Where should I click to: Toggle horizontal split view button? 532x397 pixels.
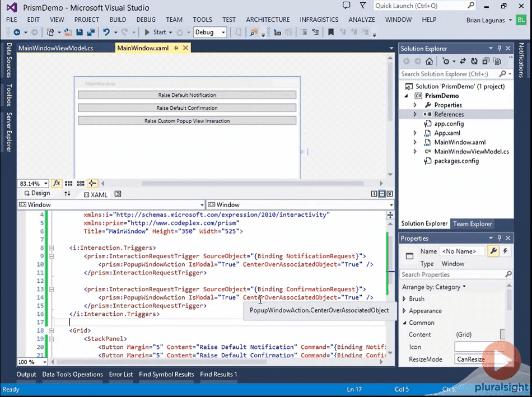(x=382, y=194)
